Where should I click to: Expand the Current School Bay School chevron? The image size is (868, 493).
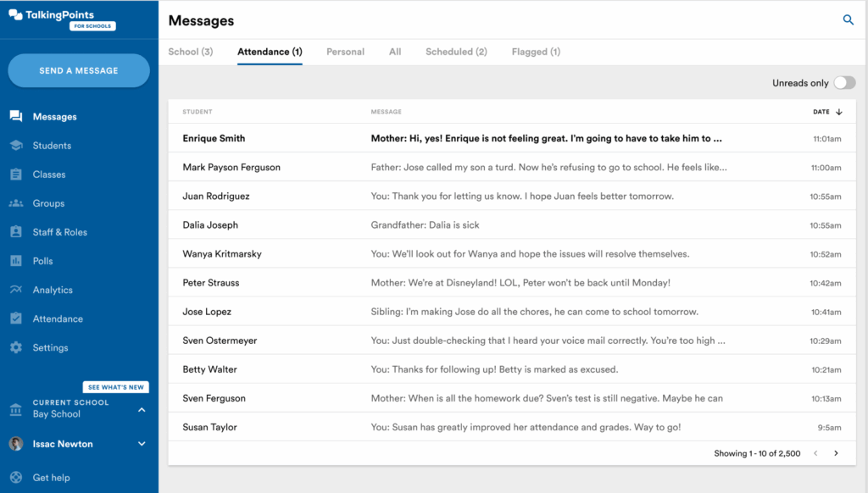click(x=142, y=410)
